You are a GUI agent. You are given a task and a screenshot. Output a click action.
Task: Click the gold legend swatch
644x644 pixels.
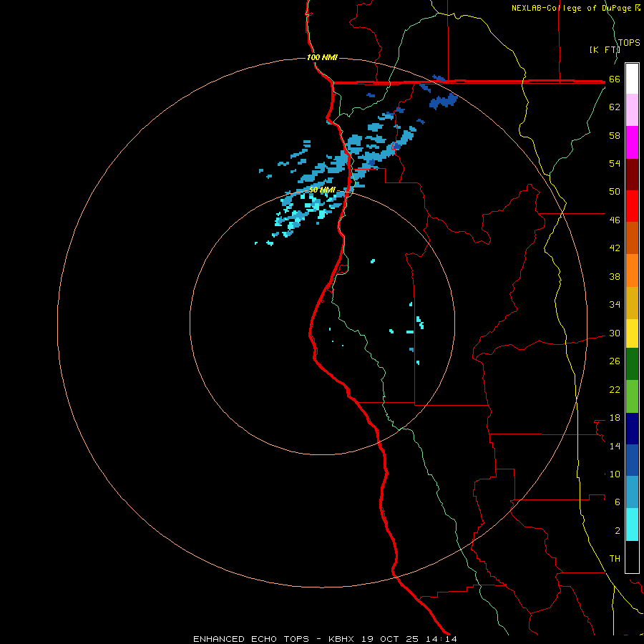[x=632, y=303]
